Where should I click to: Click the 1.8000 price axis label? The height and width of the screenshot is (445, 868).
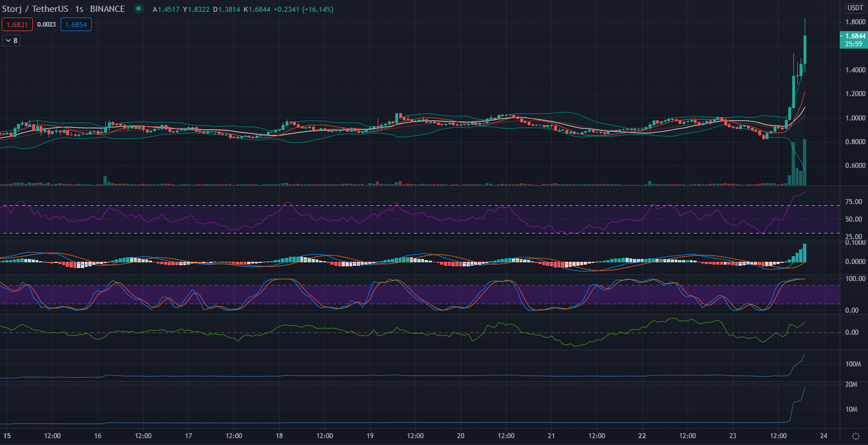(x=855, y=22)
